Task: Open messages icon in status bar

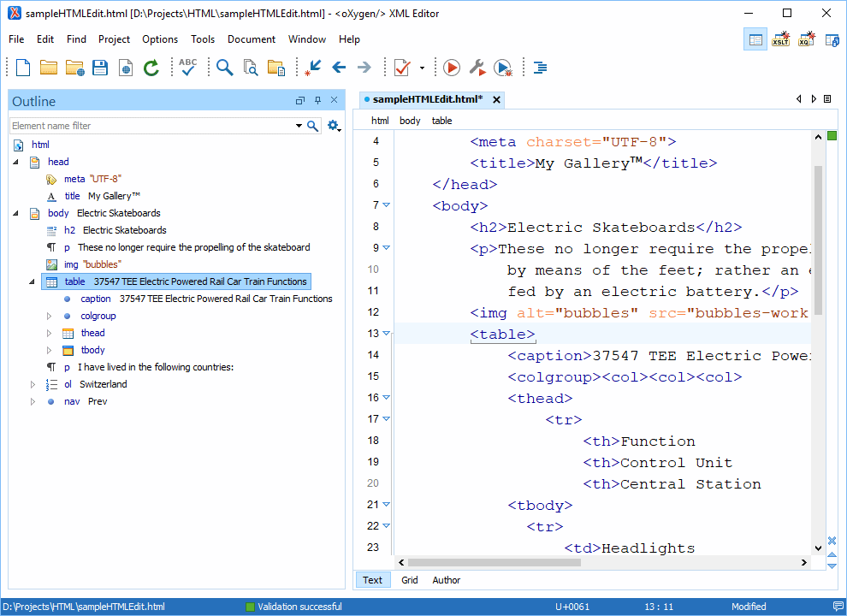Action: pyautogui.click(x=838, y=607)
